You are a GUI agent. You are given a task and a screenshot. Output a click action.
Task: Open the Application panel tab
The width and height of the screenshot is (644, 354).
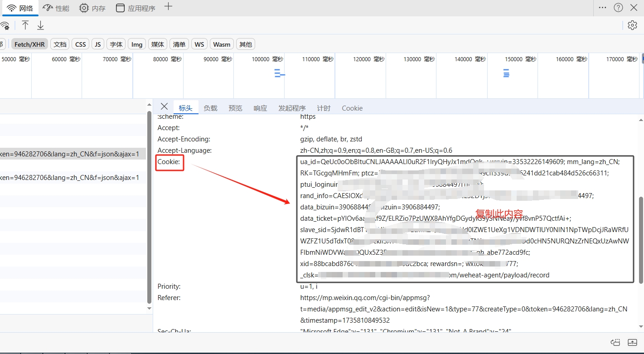click(136, 8)
